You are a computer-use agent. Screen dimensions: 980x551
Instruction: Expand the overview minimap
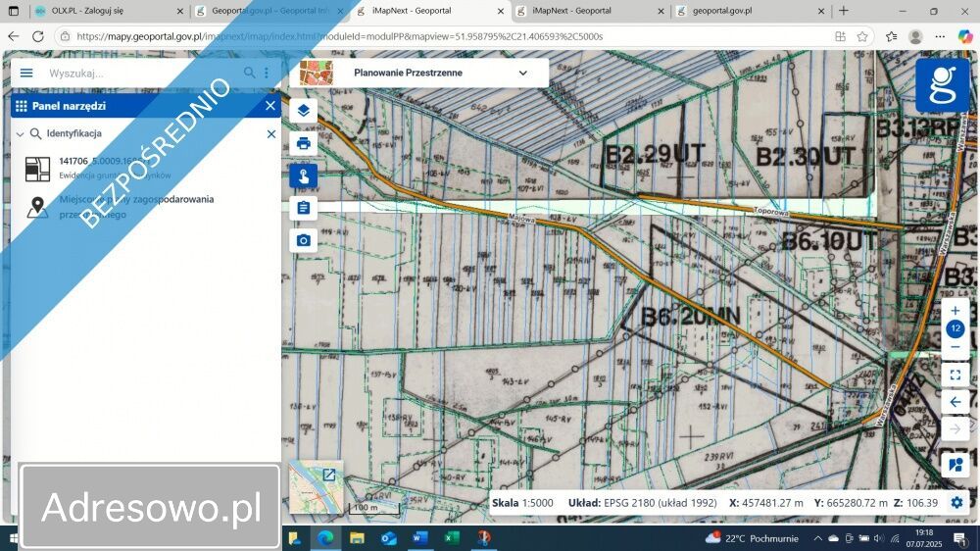click(328, 475)
